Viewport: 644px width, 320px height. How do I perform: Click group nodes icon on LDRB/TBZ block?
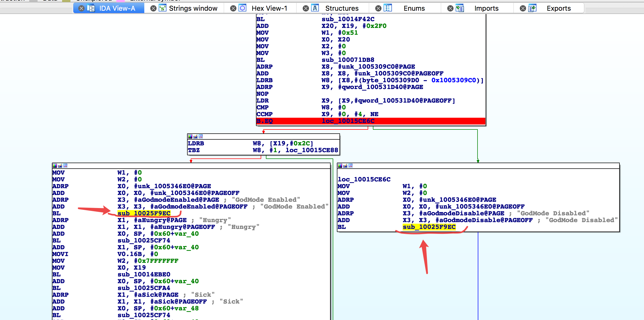201,137
